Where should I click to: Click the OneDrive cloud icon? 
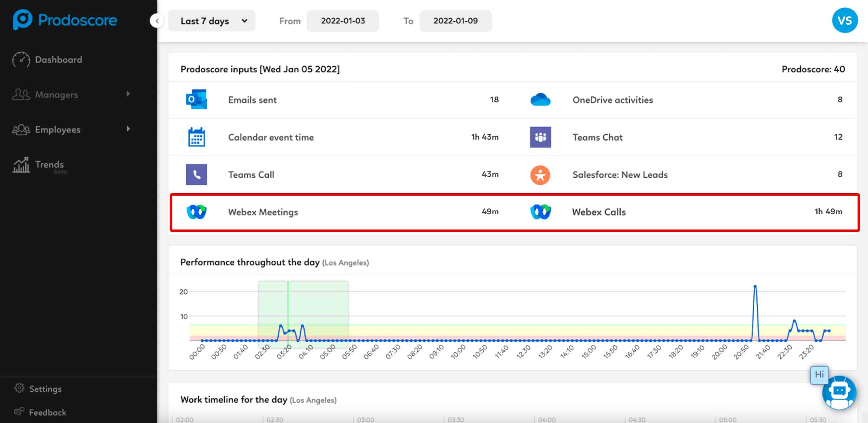pos(540,100)
